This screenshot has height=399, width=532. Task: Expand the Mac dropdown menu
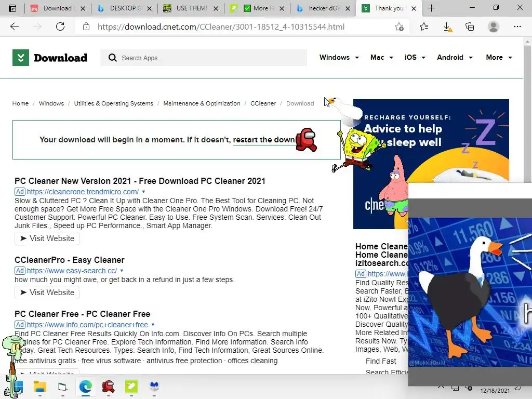tap(382, 57)
